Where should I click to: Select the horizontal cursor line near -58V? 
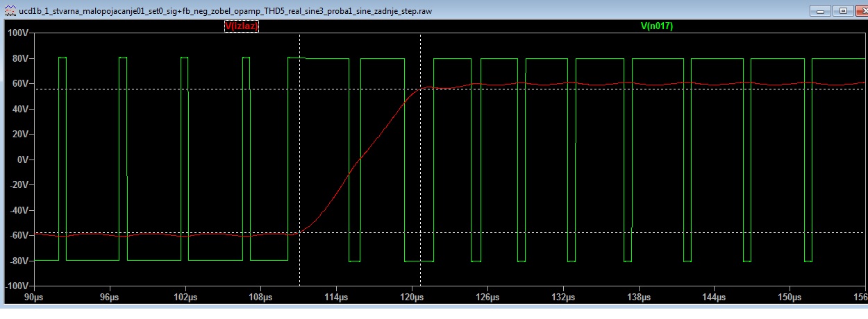point(450,232)
